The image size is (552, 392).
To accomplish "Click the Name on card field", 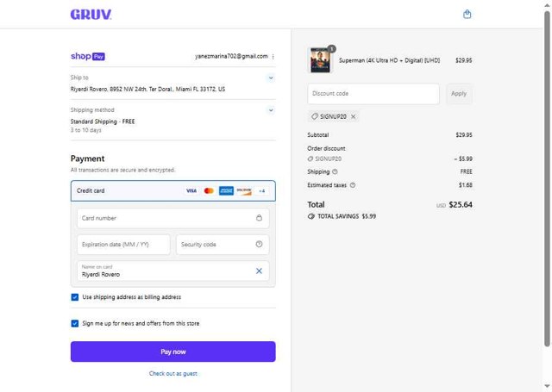I will [x=172, y=271].
